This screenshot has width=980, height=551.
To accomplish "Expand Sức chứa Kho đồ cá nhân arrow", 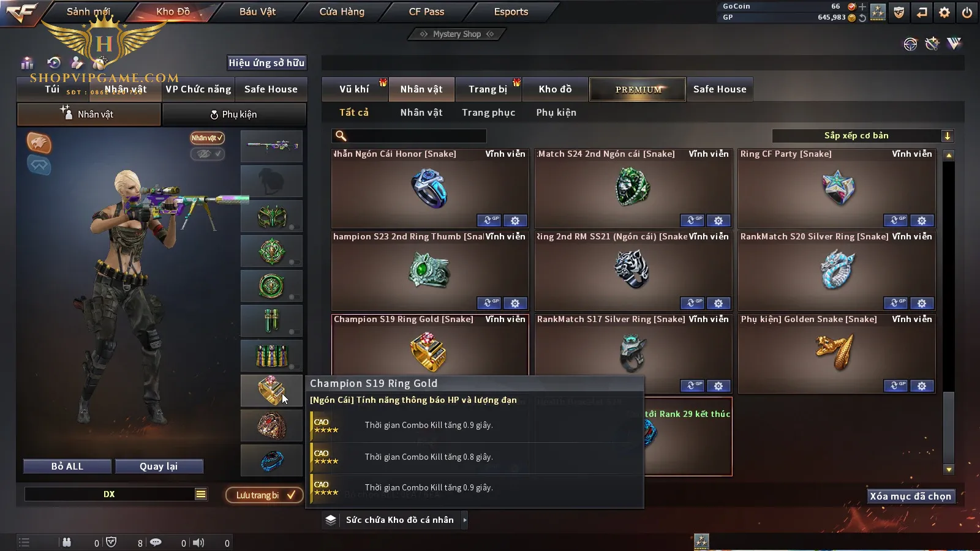I will coord(465,520).
